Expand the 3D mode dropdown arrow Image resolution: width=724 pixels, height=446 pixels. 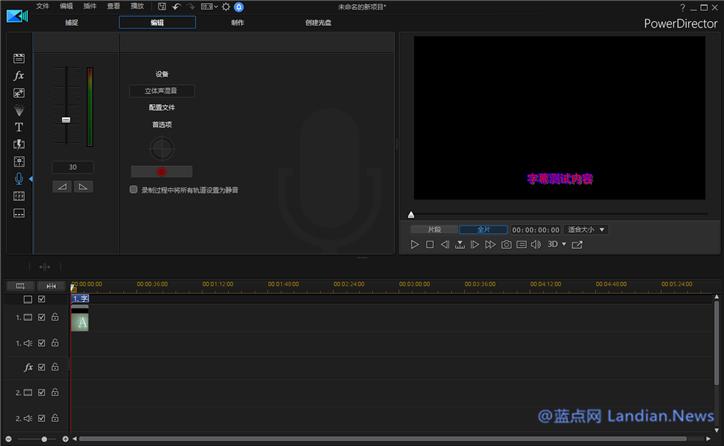click(x=564, y=244)
